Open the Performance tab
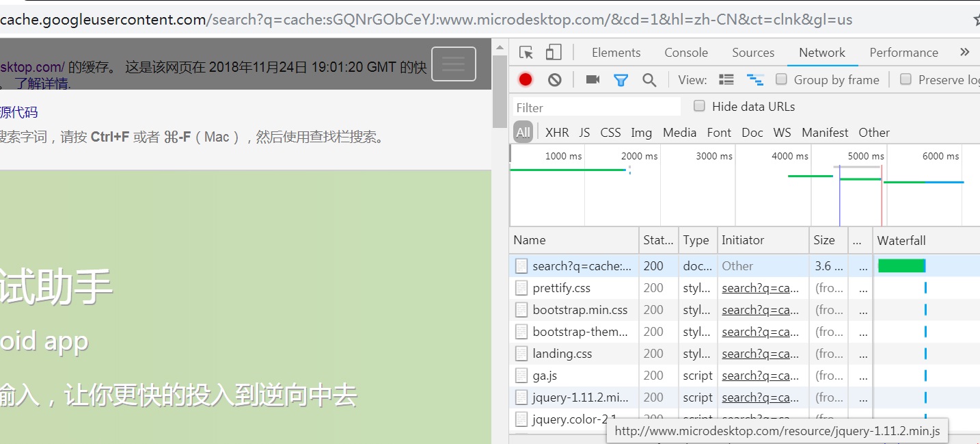Viewport: 980px width, 444px height. pos(903,53)
